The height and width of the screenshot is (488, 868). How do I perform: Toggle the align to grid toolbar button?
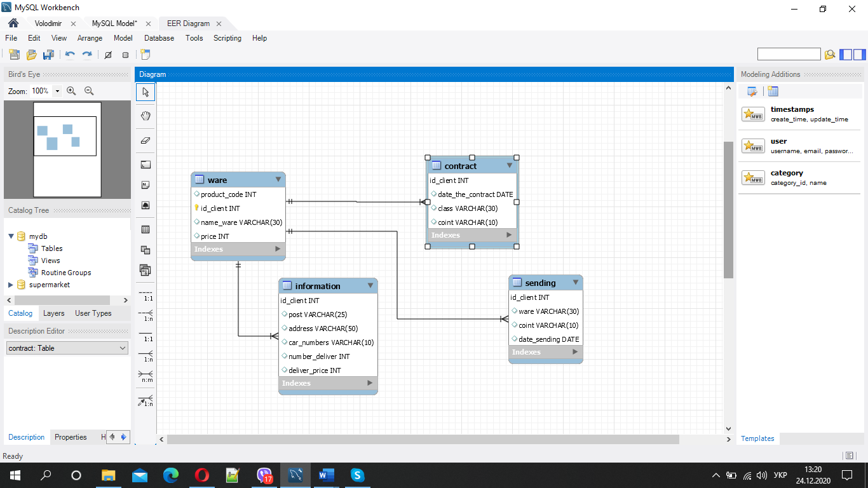125,55
